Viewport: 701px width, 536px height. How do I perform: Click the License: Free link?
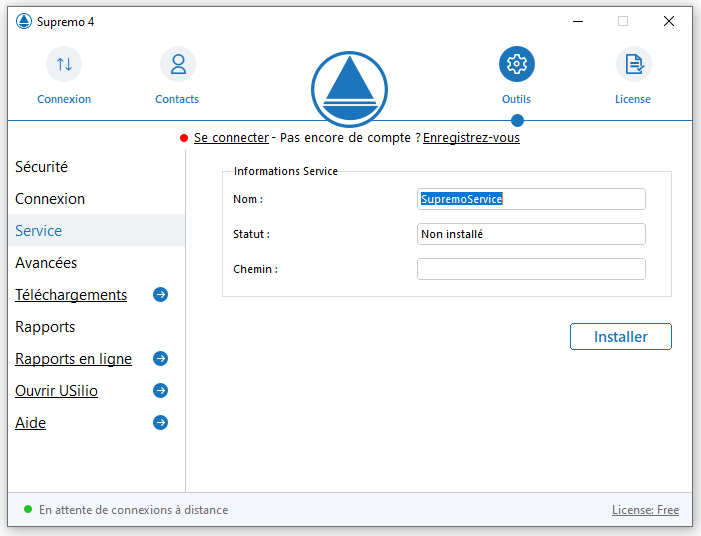[x=645, y=510]
